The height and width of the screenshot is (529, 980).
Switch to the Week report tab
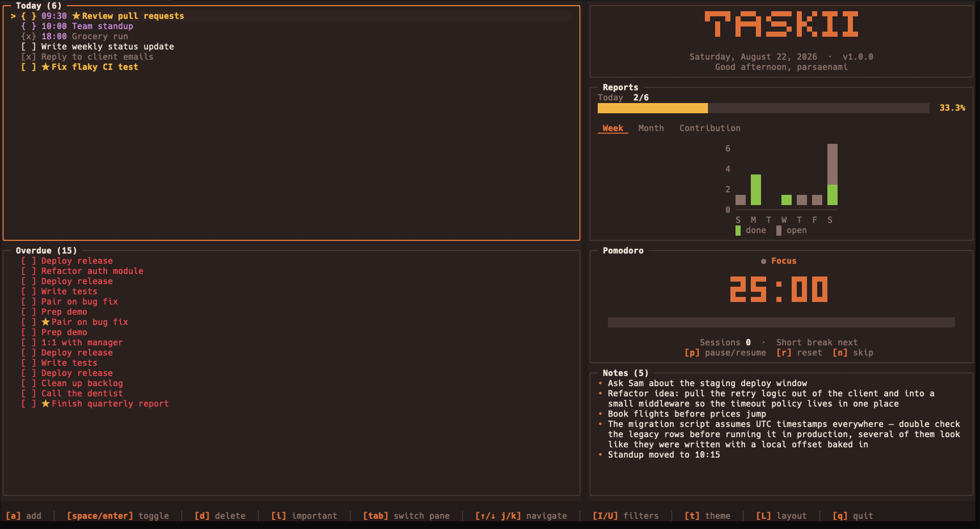[612, 128]
